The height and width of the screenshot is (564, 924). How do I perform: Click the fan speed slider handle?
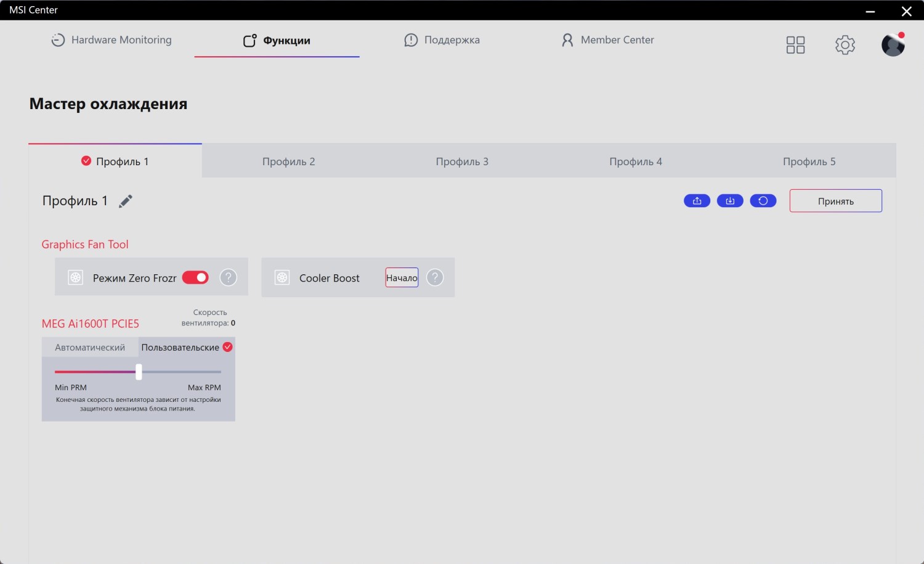(139, 372)
